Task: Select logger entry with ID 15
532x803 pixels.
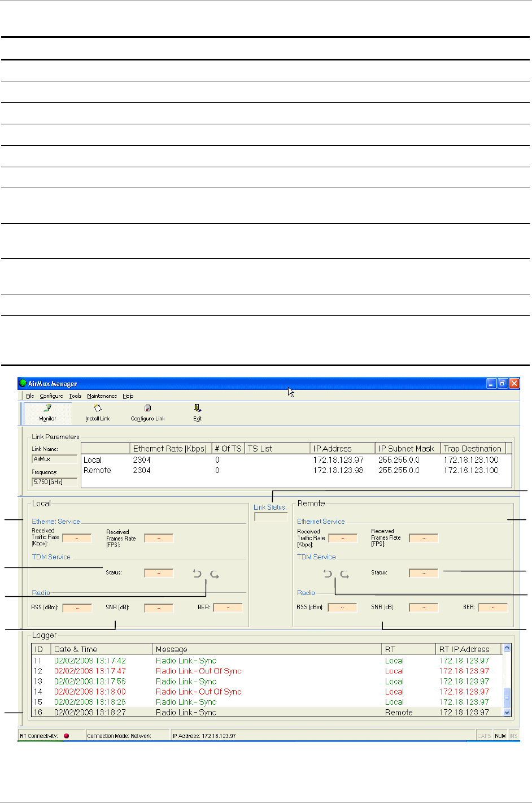Action: click(x=267, y=702)
